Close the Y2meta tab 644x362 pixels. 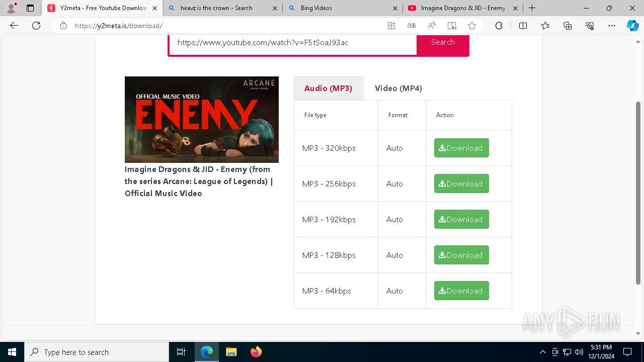click(154, 8)
